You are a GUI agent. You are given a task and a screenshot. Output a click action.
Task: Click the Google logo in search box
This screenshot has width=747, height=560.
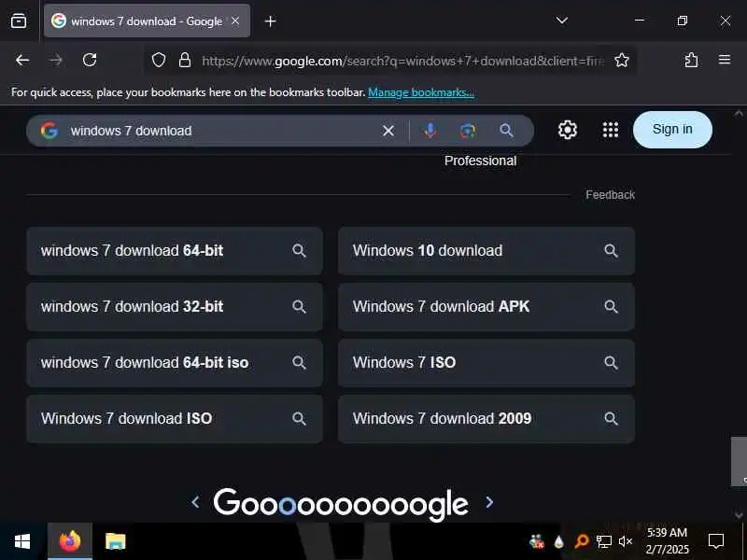point(49,131)
